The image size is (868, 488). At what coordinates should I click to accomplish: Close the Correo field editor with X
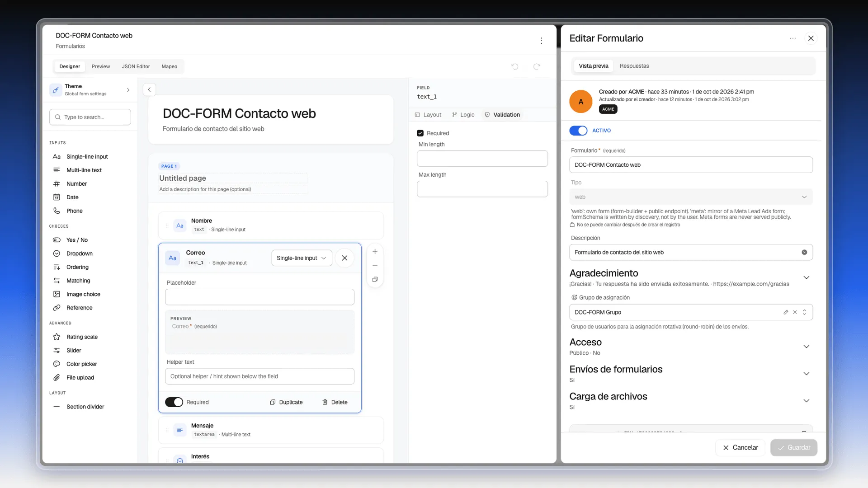[x=344, y=258]
